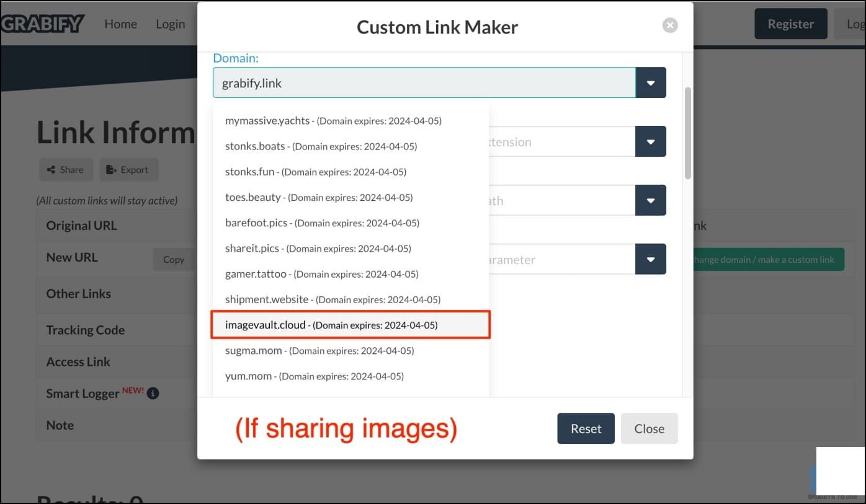Choose sugma.mom domain option
The height and width of the screenshot is (504, 866).
pos(350,350)
